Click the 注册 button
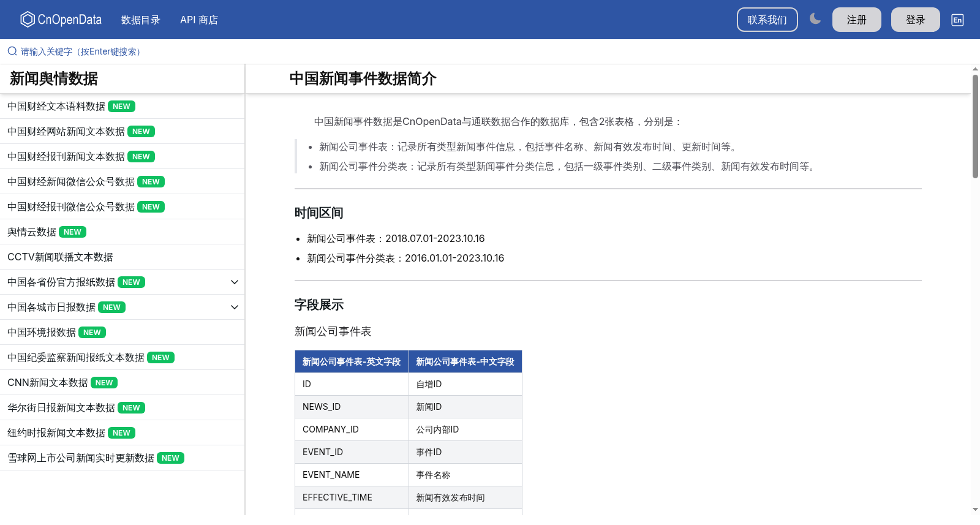Viewport: 980px width, 525px height. click(x=856, y=20)
